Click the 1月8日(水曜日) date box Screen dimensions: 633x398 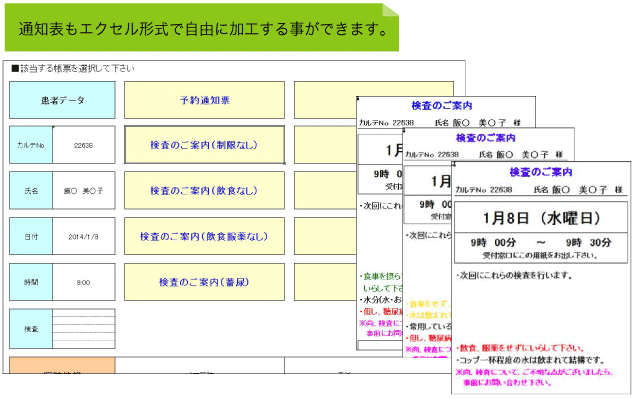(x=541, y=218)
